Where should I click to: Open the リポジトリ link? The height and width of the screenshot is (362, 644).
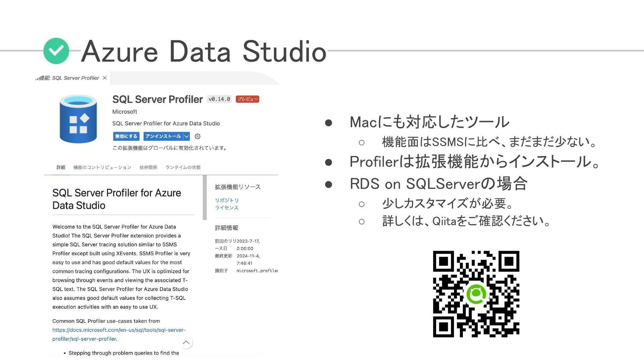(x=227, y=200)
